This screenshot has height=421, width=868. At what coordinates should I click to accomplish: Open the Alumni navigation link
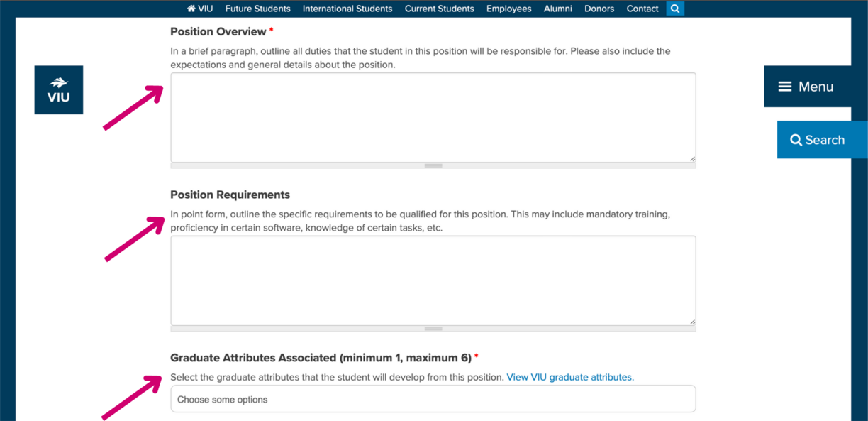click(x=558, y=9)
